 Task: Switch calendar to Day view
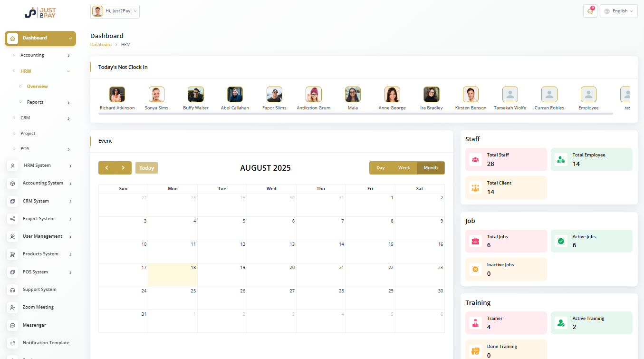(380, 167)
